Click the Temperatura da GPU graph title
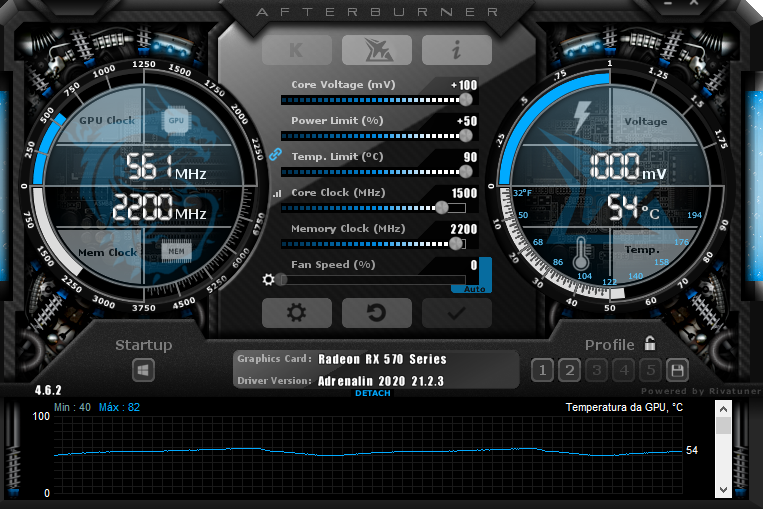The height and width of the screenshot is (509, 763). [624, 407]
